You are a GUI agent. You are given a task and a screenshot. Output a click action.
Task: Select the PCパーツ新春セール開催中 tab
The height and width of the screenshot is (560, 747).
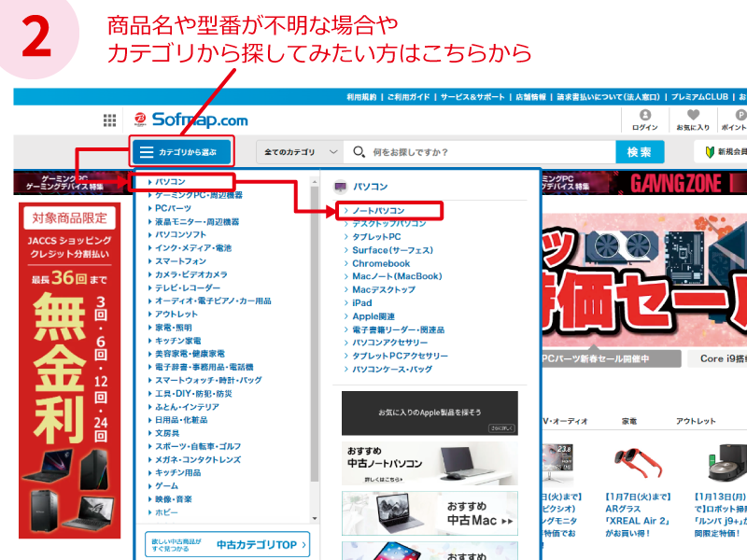click(611, 358)
